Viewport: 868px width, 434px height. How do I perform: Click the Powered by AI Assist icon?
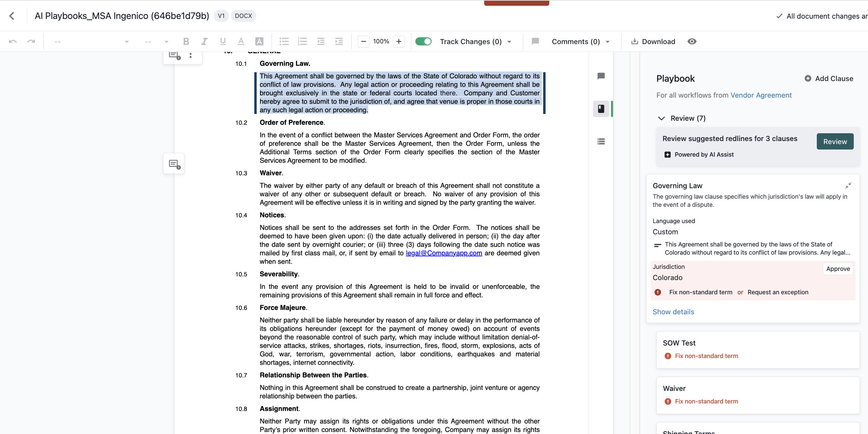coord(667,155)
